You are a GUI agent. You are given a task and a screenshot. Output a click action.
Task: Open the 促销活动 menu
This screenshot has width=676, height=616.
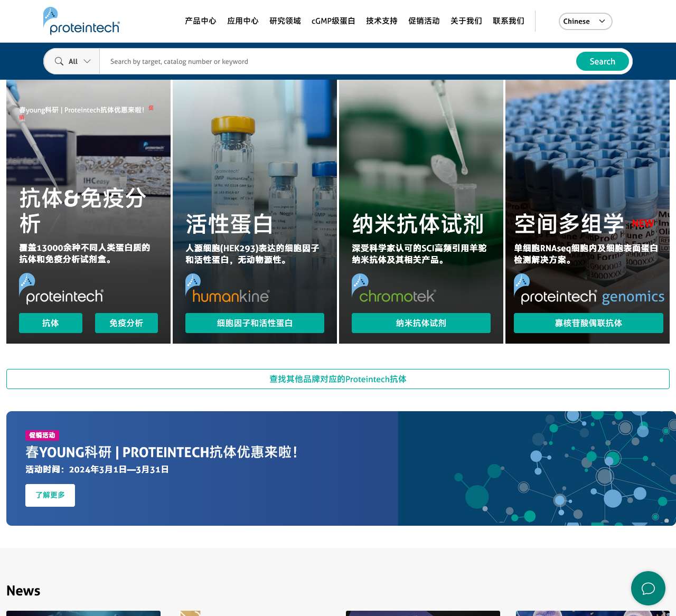424,21
